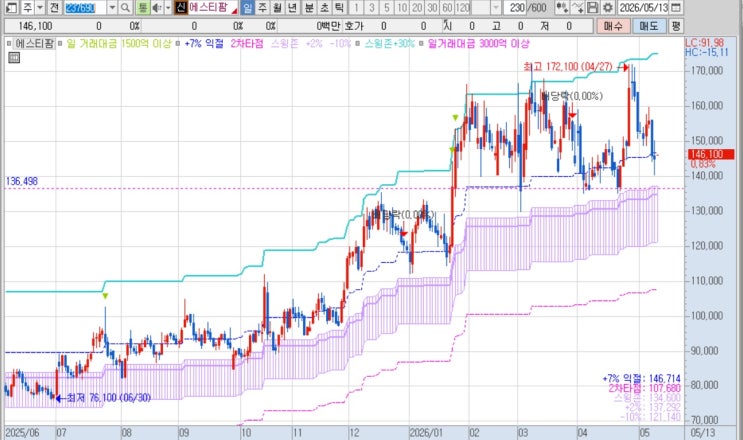Click the 스윙존+30% legend label
The image size is (743, 440).
(390, 44)
